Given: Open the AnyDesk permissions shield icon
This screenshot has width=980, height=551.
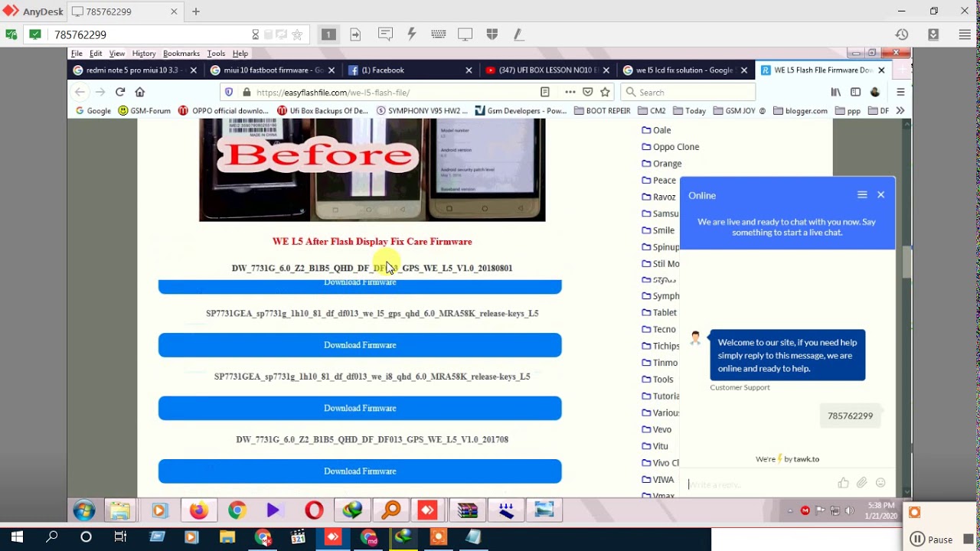Looking at the screenshot, I should click(x=492, y=34).
